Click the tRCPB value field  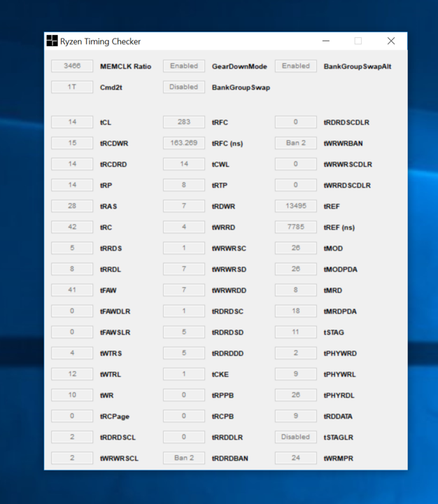[x=184, y=416]
